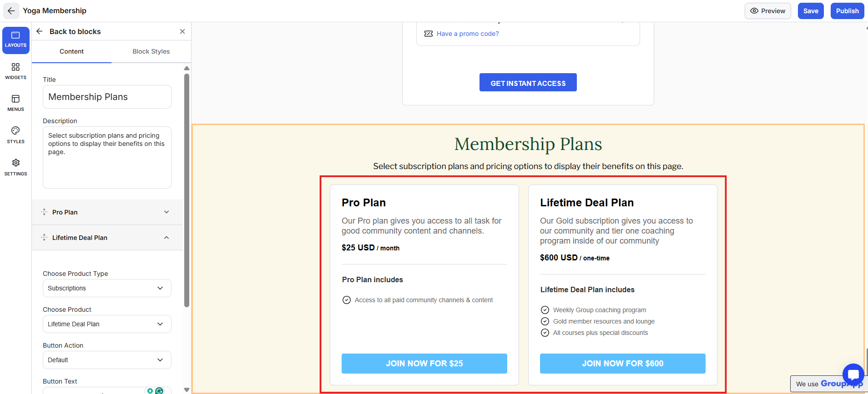Open the Widgets sidebar panel
Viewport: 868px width, 394px height.
[x=16, y=71]
